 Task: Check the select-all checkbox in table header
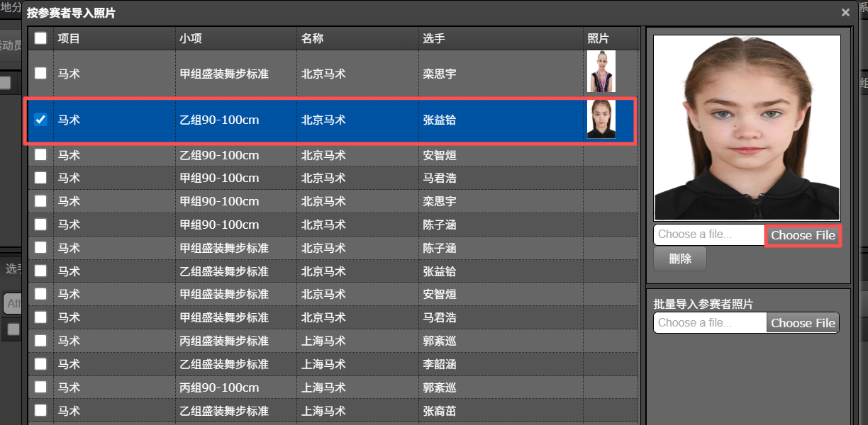click(x=40, y=39)
